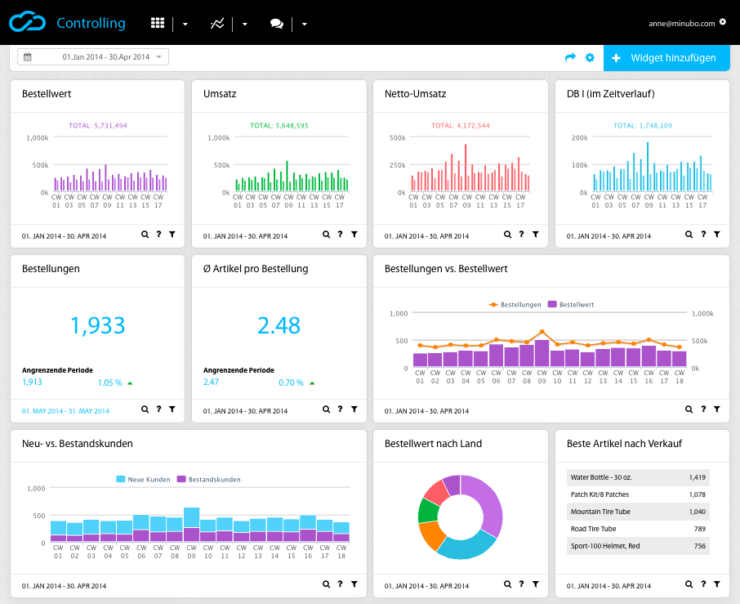Filter Ø Artikel pro Bestellung widget
Viewport: 740px width, 604px height.
(354, 409)
